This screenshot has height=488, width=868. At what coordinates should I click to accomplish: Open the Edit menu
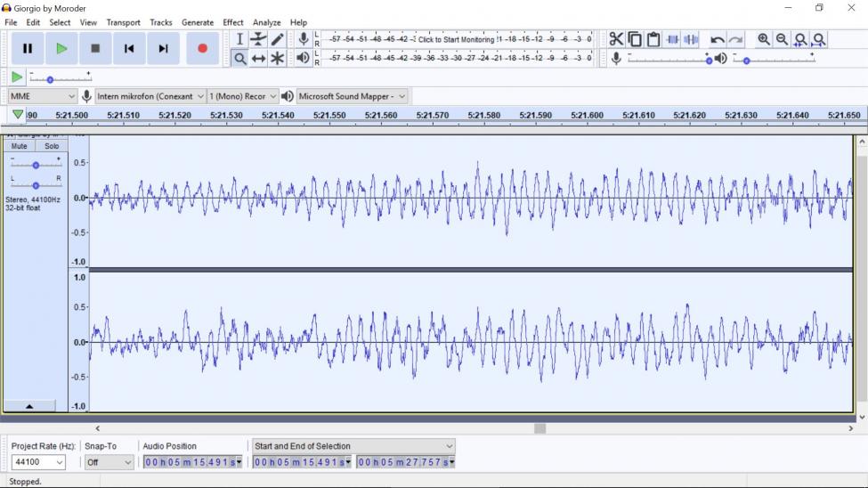point(33,23)
